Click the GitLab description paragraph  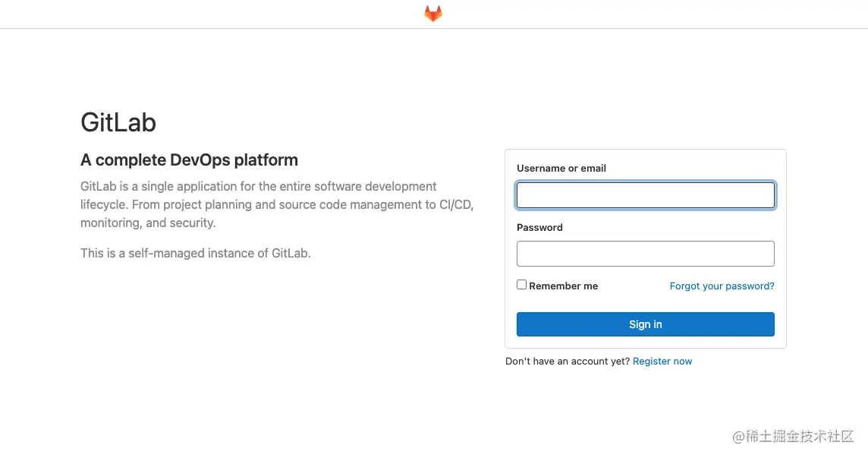pos(277,204)
